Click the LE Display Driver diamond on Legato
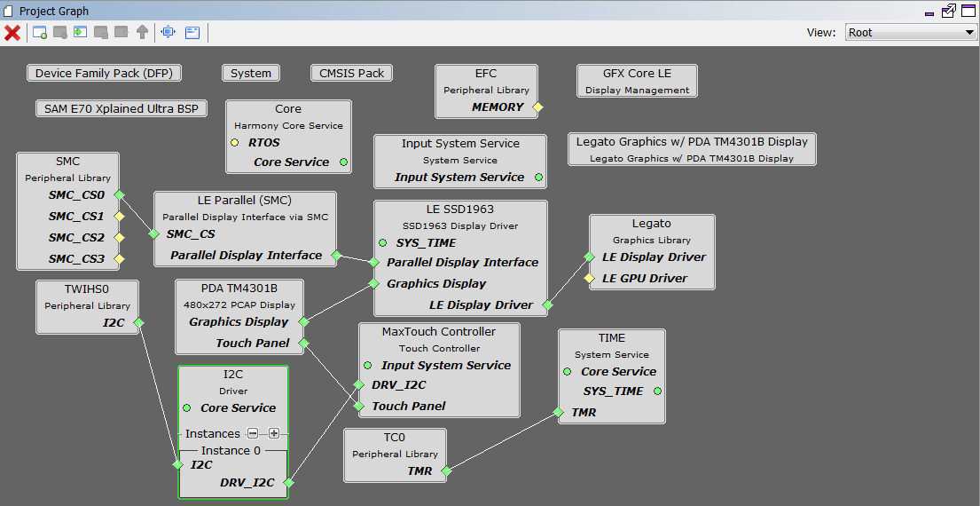The image size is (980, 506). coord(589,257)
